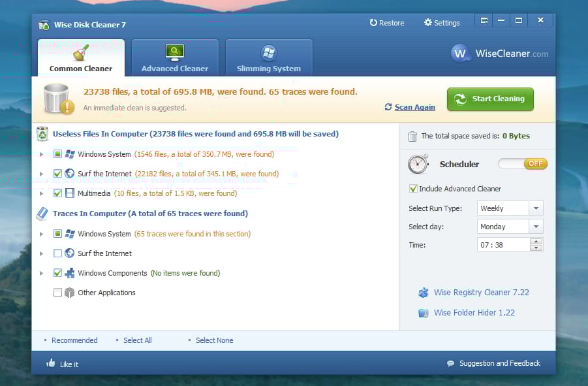Click the Scan Again refresh icon
Viewport: 588px width, 386px height.
(388, 107)
